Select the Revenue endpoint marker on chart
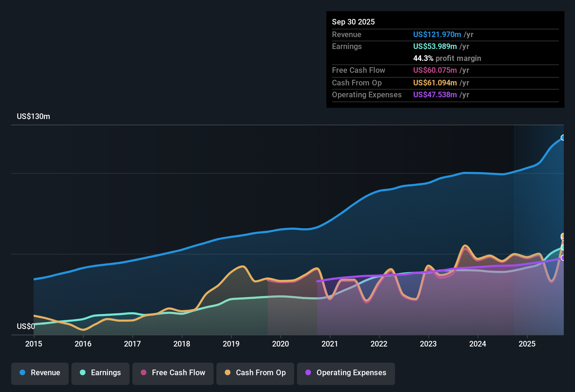The image size is (575, 392). click(563, 138)
